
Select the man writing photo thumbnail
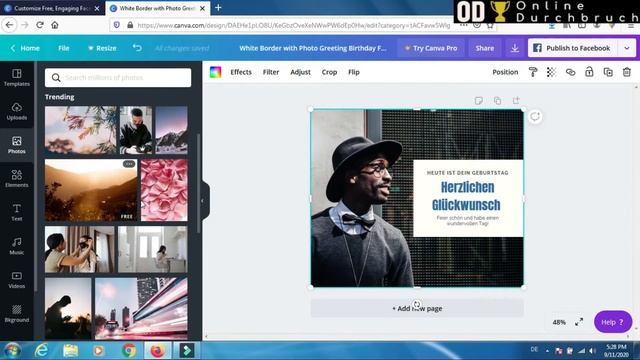coord(136,130)
